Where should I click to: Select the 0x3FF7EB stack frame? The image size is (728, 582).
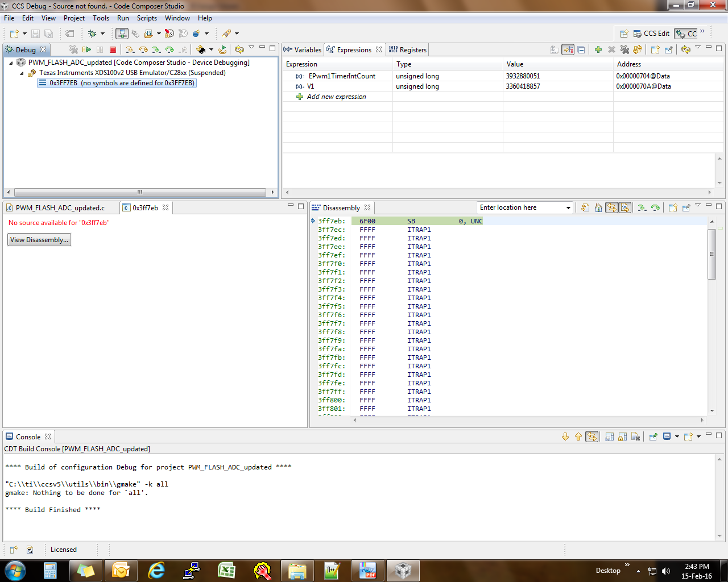(117, 83)
